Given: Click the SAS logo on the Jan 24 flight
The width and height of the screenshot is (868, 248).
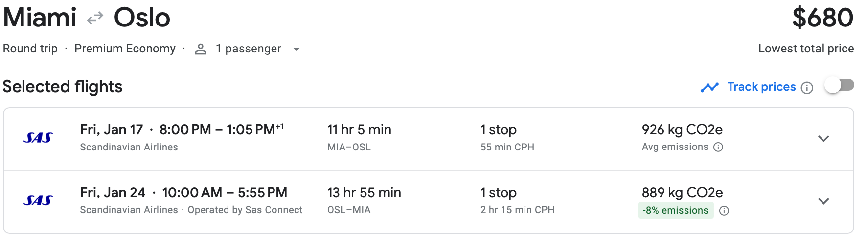Looking at the screenshot, I should 38,200.
